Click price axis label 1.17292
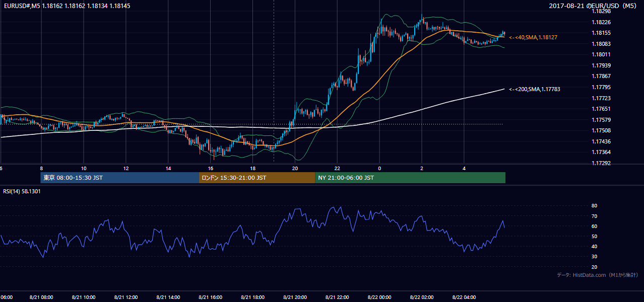This screenshot has height=302, width=644. pos(601,163)
